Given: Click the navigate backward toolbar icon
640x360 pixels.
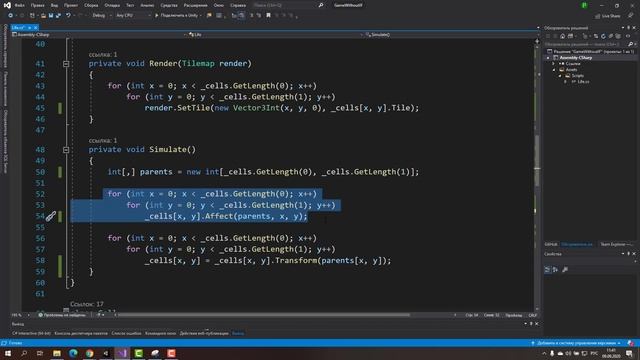Looking at the screenshot, I should pyautogui.click(x=10, y=16).
